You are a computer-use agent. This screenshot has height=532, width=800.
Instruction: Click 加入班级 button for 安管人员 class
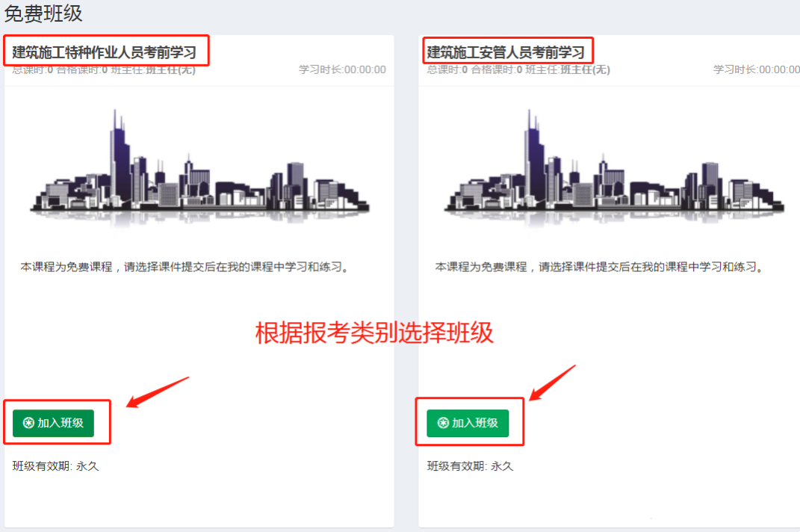pos(468,423)
